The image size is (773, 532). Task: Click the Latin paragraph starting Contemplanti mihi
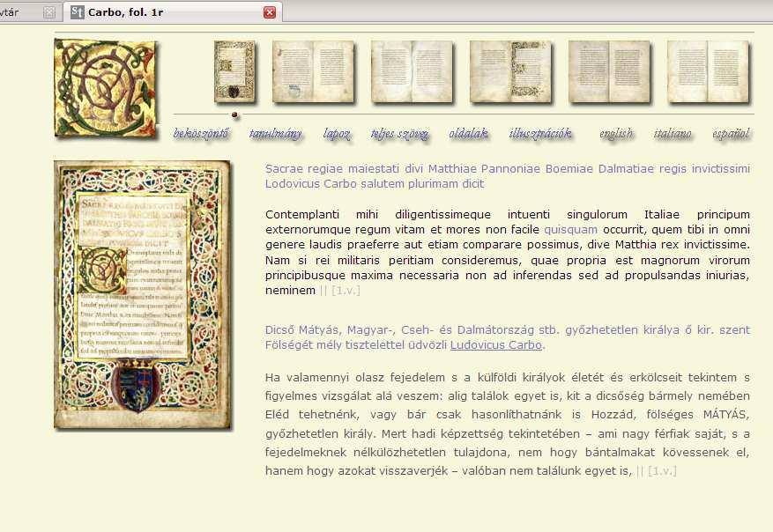(508, 252)
